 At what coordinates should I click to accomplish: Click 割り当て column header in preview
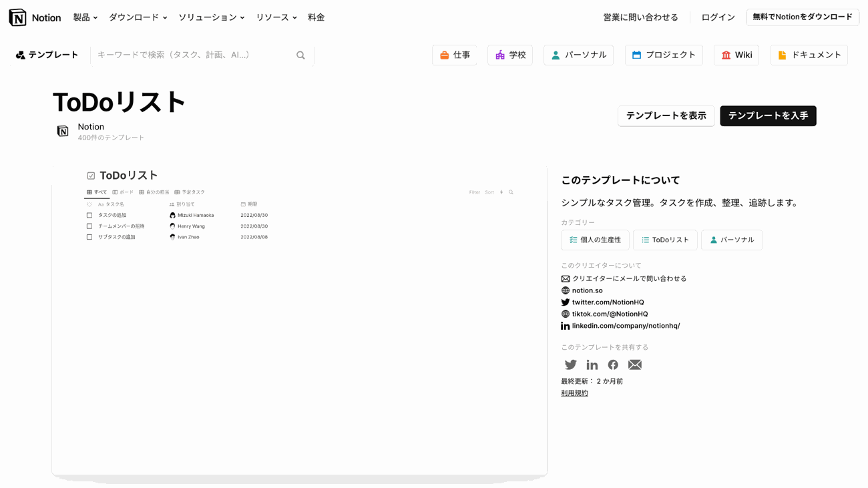(182, 204)
